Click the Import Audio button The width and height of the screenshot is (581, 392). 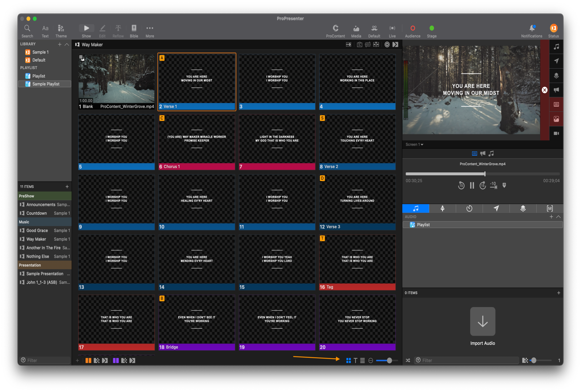coord(482,322)
